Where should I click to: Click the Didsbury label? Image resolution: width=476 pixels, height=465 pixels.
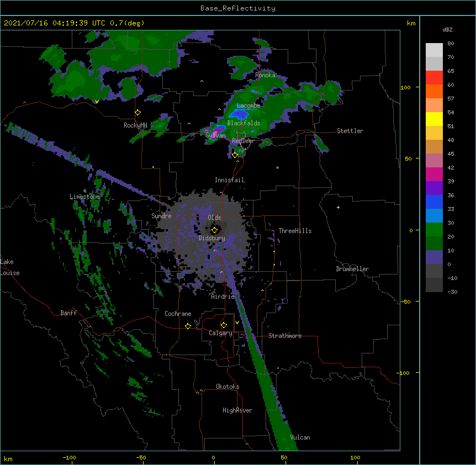pos(212,238)
